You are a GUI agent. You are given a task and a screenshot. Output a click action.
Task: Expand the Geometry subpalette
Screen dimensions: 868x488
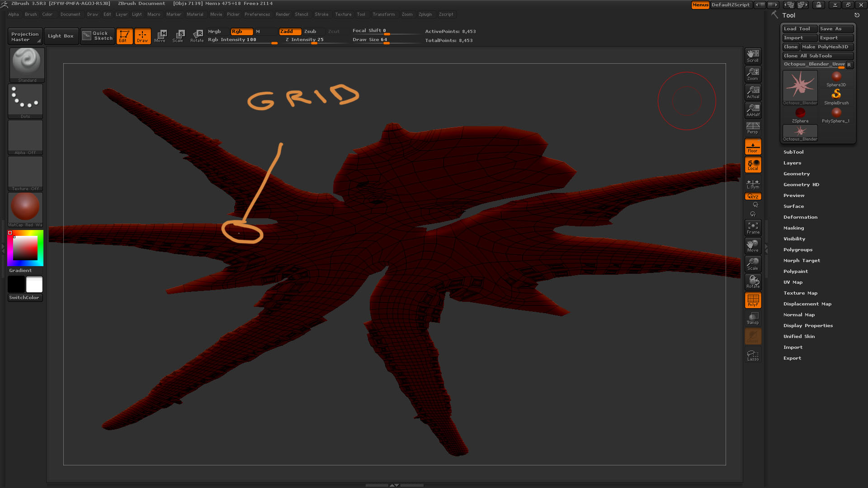point(796,174)
